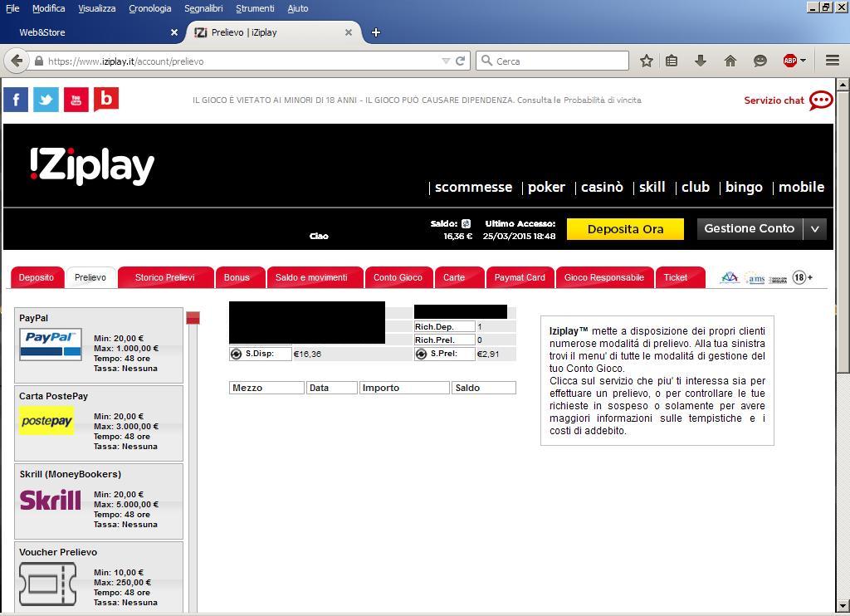850x616 pixels.
Task: Go to the bingo section
Action: click(744, 187)
